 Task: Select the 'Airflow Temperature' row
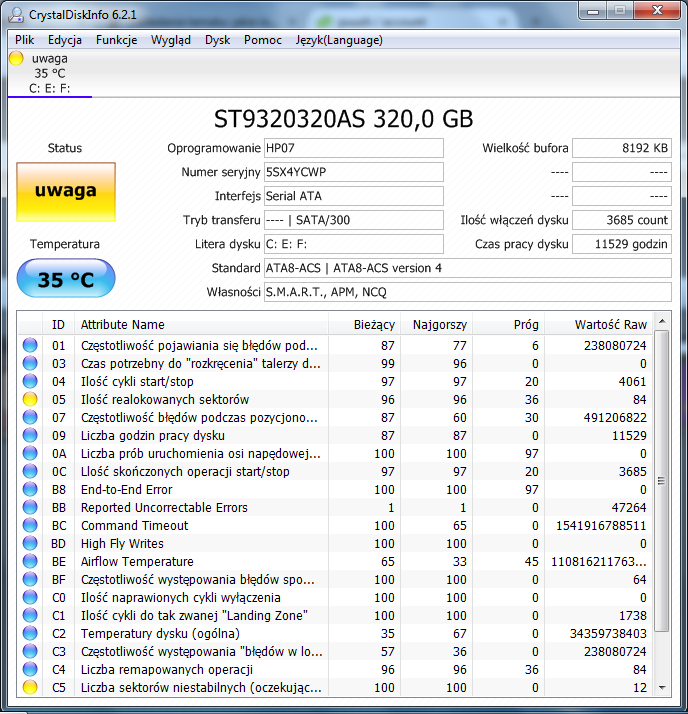click(336, 561)
